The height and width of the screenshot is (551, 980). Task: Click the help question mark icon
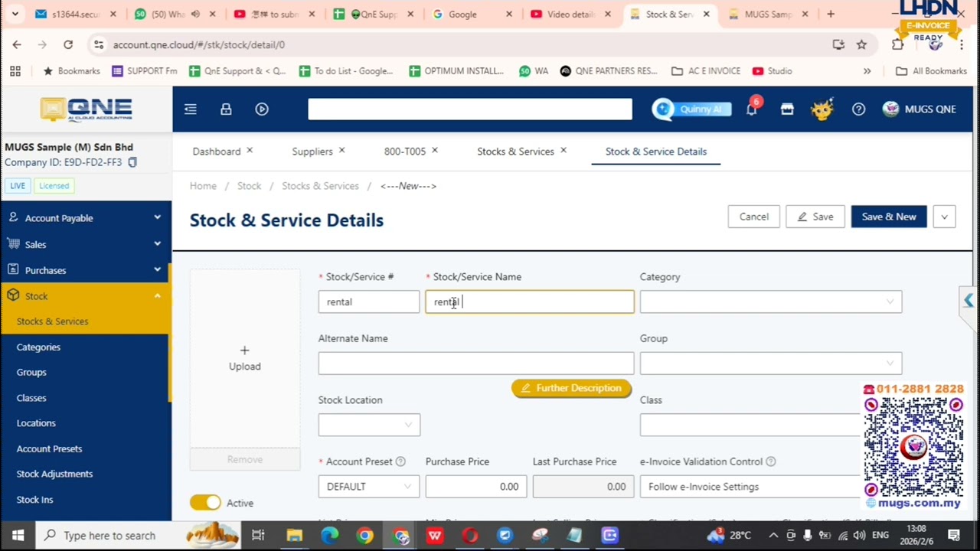pos(858,109)
